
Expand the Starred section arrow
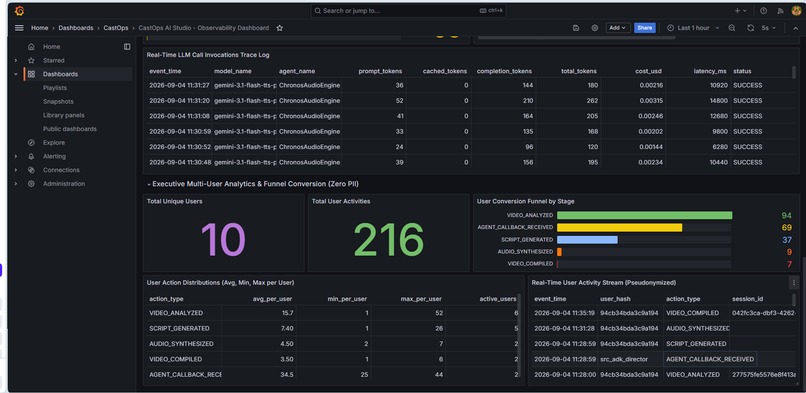(16, 61)
